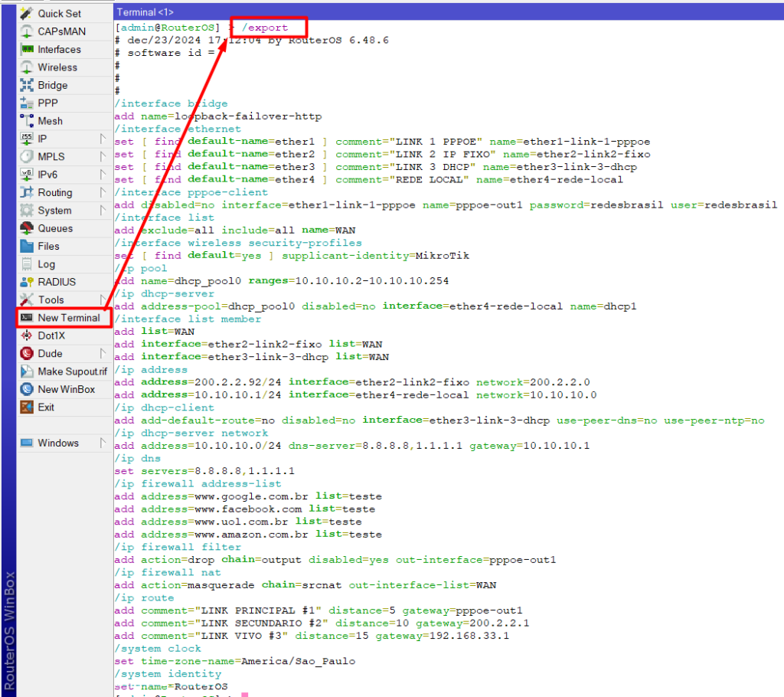Click the '/ip firewall filter' line
The height and width of the screenshot is (697, 784).
tap(178, 547)
